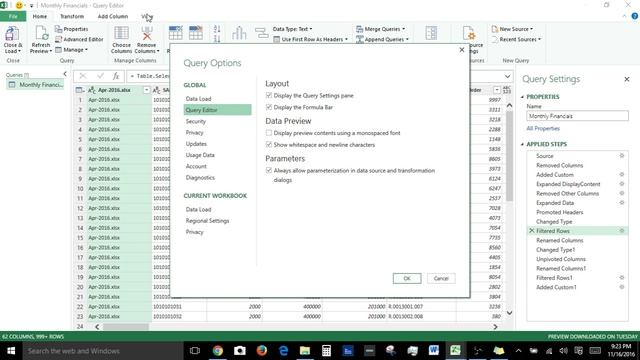Click the Choose Columns icon

(x=121, y=33)
